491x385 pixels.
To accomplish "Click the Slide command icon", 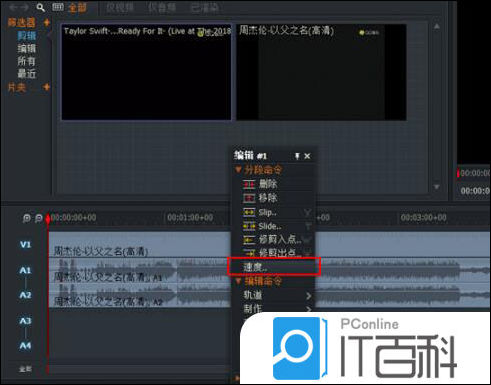I will [249, 226].
